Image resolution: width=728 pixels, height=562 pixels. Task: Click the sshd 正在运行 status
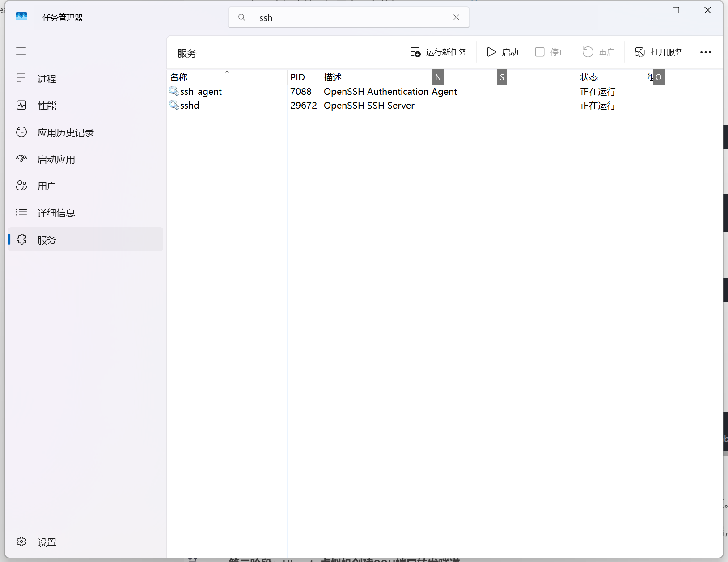pos(597,105)
